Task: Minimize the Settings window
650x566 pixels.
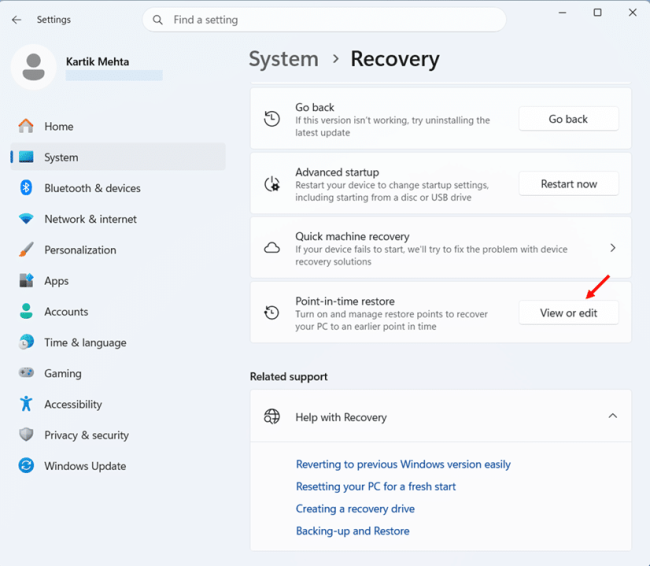Action: [x=562, y=13]
